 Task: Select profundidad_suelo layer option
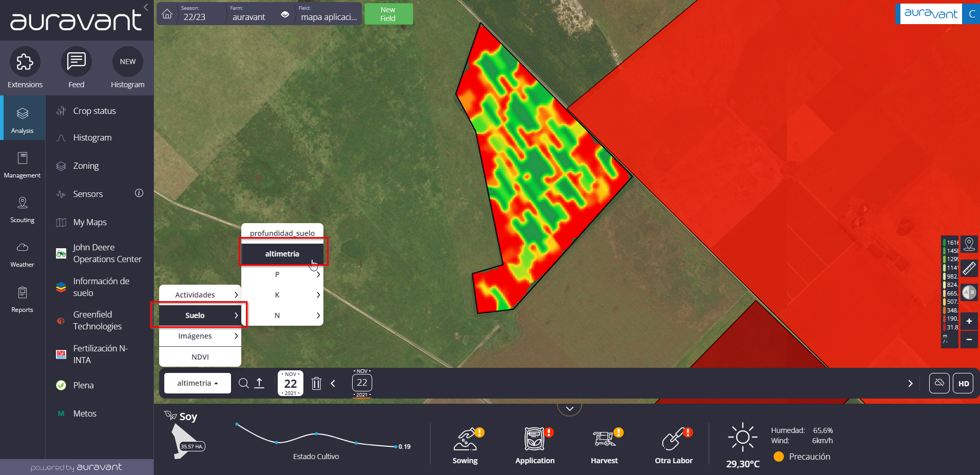point(282,233)
